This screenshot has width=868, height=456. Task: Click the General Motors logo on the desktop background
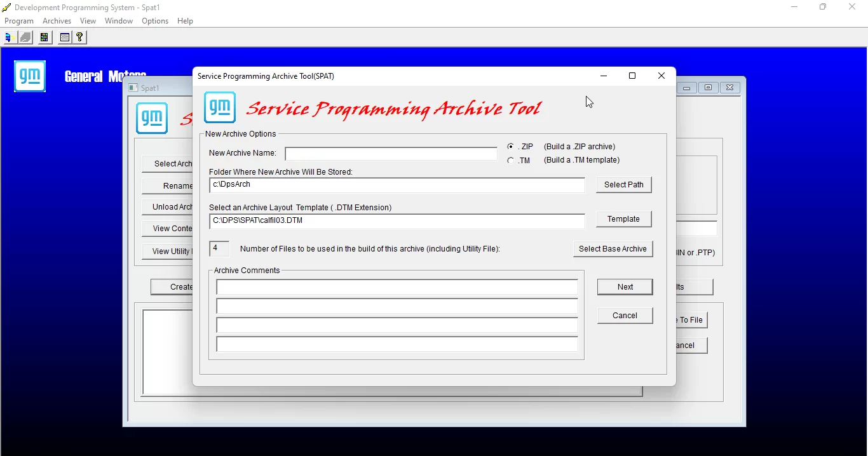click(x=29, y=76)
